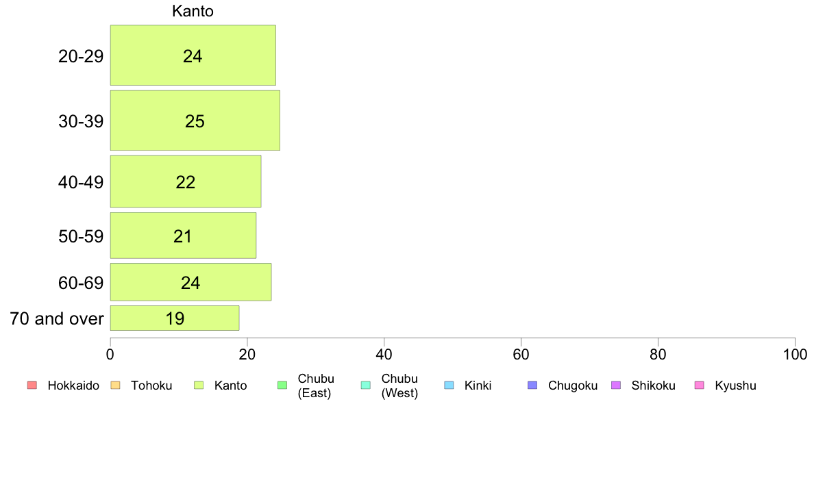Click the Kanto column title

pos(193,12)
